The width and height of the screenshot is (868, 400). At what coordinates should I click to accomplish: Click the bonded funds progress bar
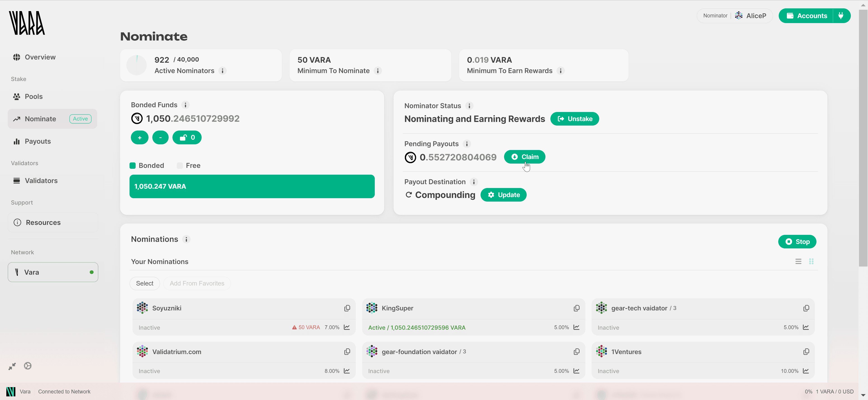[x=252, y=186]
